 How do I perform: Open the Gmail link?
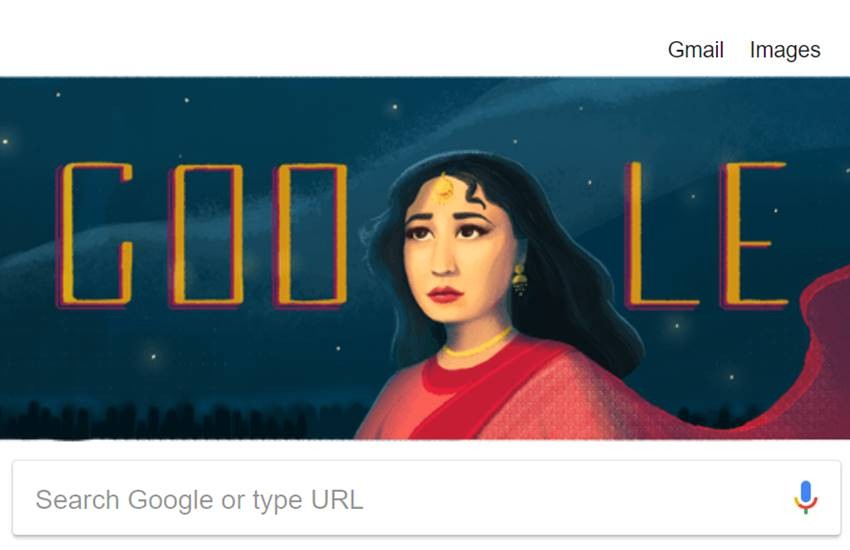pos(696,50)
